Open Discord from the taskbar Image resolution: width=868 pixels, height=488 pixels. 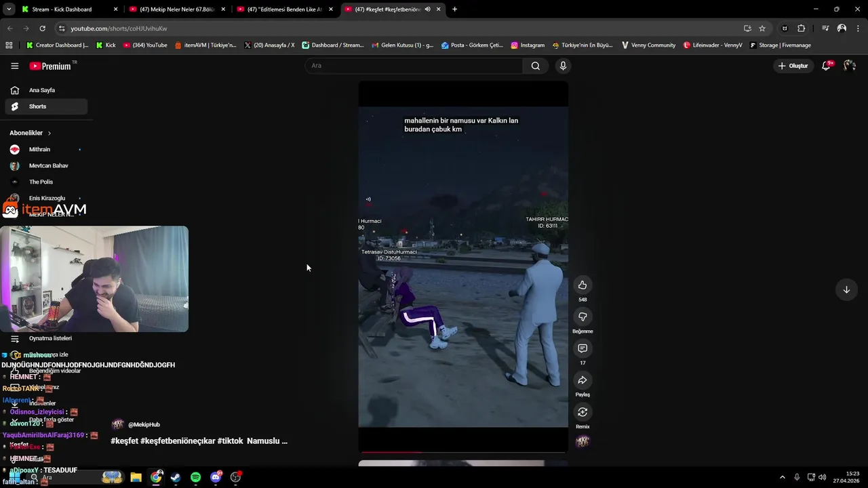[216, 477]
